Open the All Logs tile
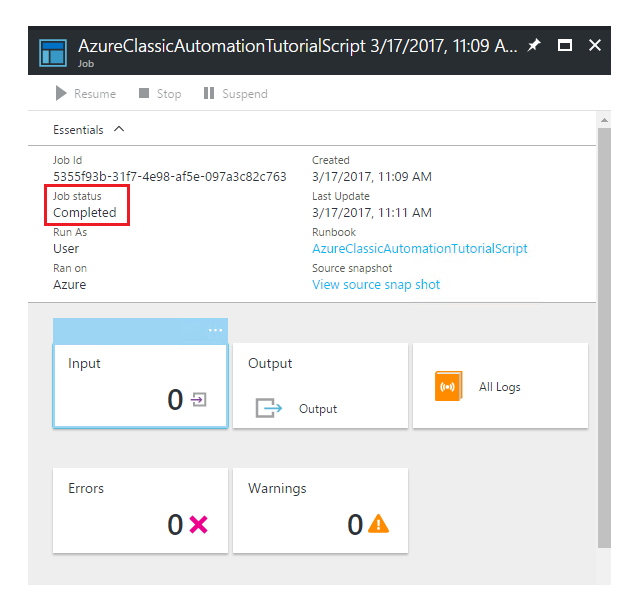621x596 pixels. (x=500, y=386)
